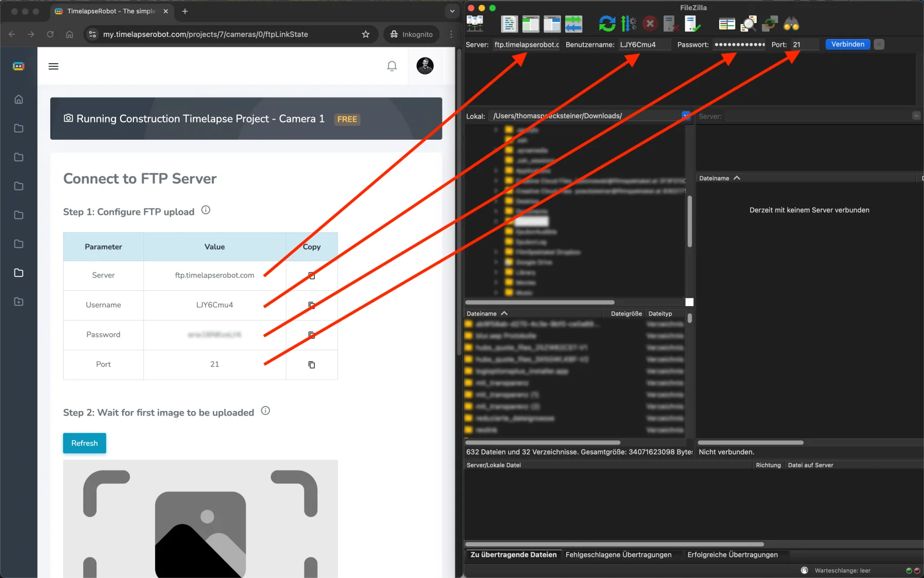Open directory listing filters icon
This screenshot has height=578, width=924.
pos(726,24)
